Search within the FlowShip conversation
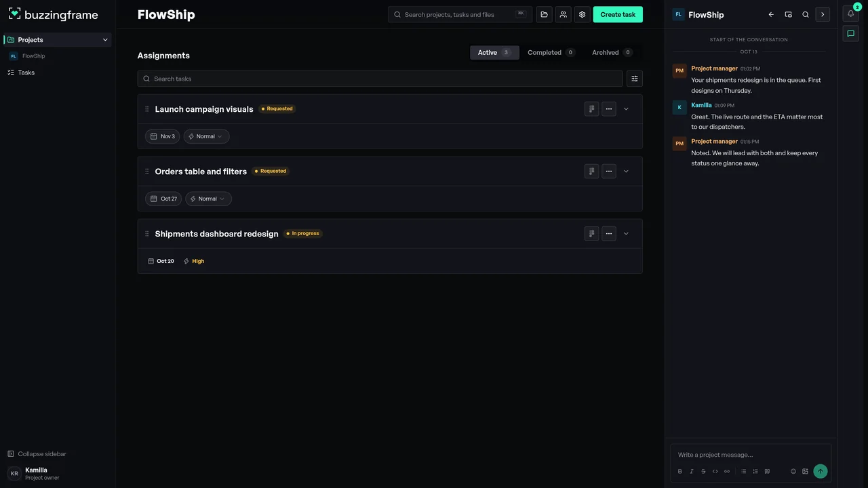This screenshot has height=488, width=868. [x=806, y=14]
